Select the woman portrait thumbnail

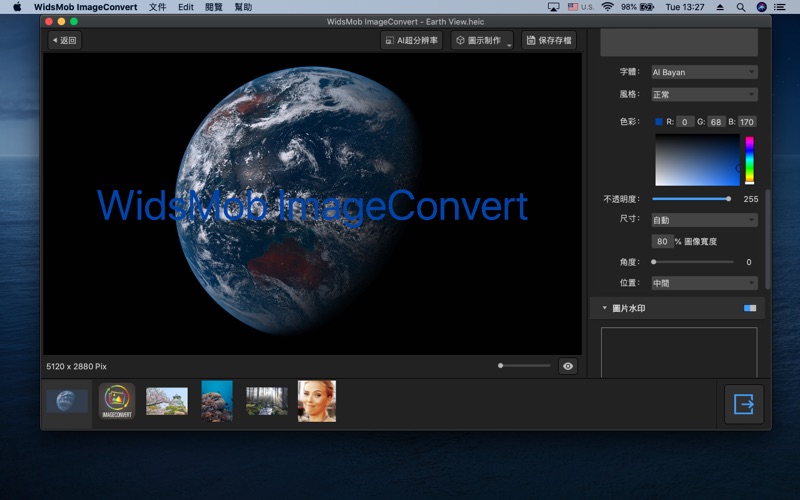pos(317,401)
